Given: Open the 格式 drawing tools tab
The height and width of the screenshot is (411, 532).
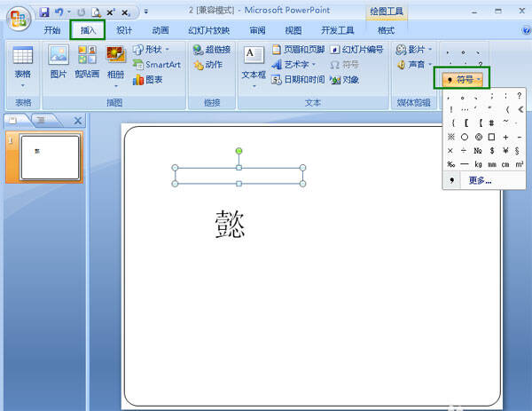Looking at the screenshot, I should pos(386,30).
